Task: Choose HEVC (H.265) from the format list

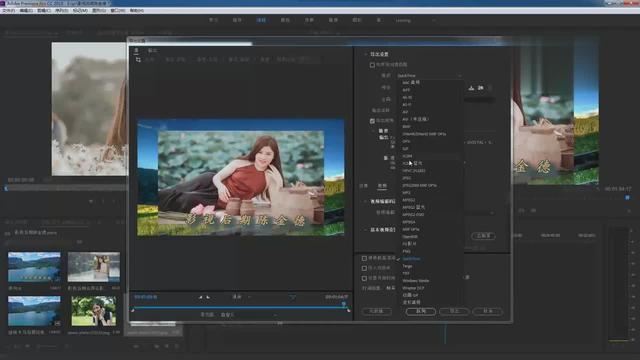Action: coord(414,171)
